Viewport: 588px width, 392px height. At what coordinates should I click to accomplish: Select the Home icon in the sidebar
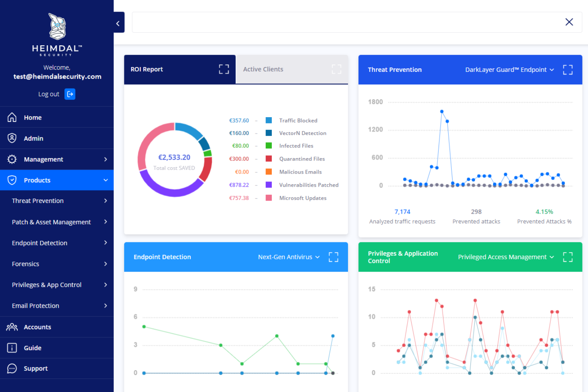(x=12, y=117)
